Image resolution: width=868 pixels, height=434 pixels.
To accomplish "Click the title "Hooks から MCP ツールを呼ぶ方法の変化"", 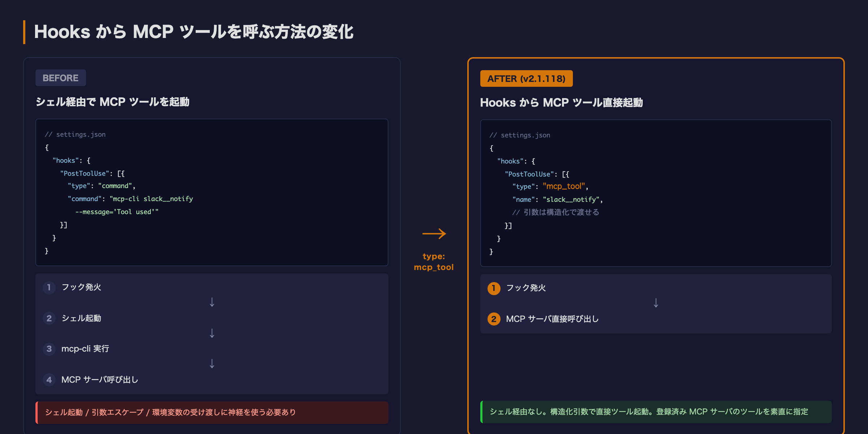I will pos(193,32).
